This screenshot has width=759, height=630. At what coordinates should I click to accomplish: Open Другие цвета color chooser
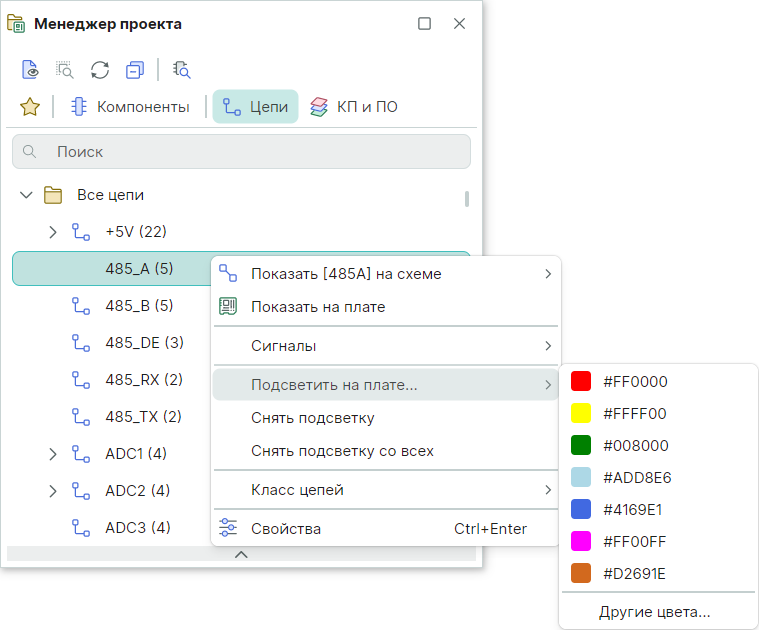pyautogui.click(x=654, y=611)
